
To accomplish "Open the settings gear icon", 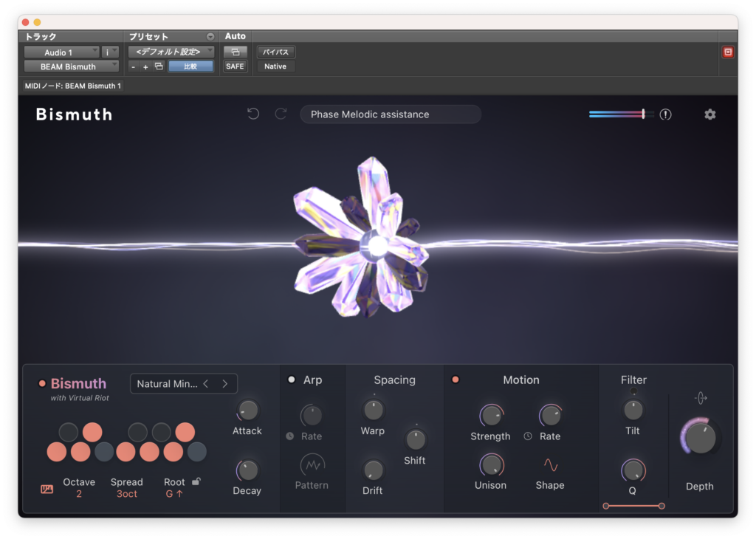I will pyautogui.click(x=709, y=114).
